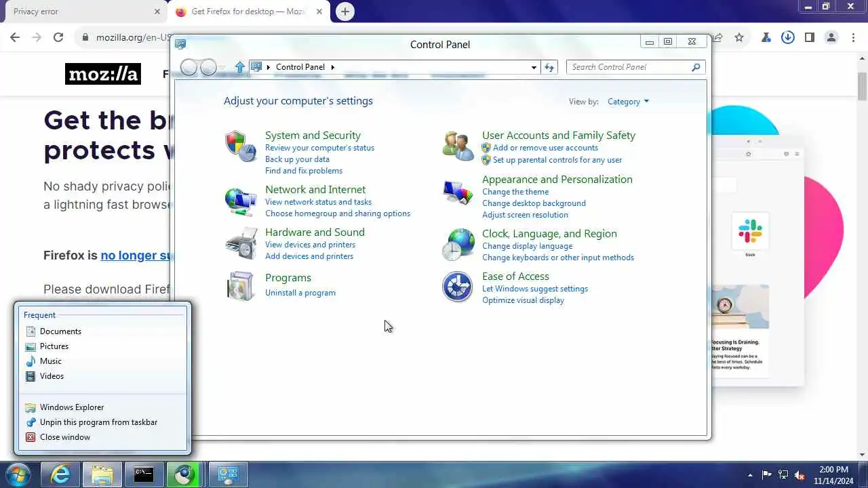Expand the Control Panel address history dropdown
The image size is (868, 488).
pos(534,67)
